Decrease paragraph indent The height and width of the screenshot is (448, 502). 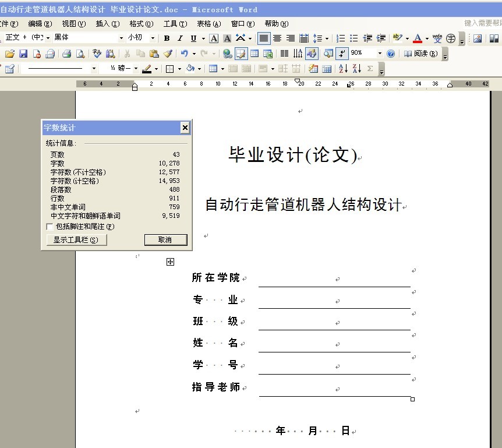click(367, 38)
